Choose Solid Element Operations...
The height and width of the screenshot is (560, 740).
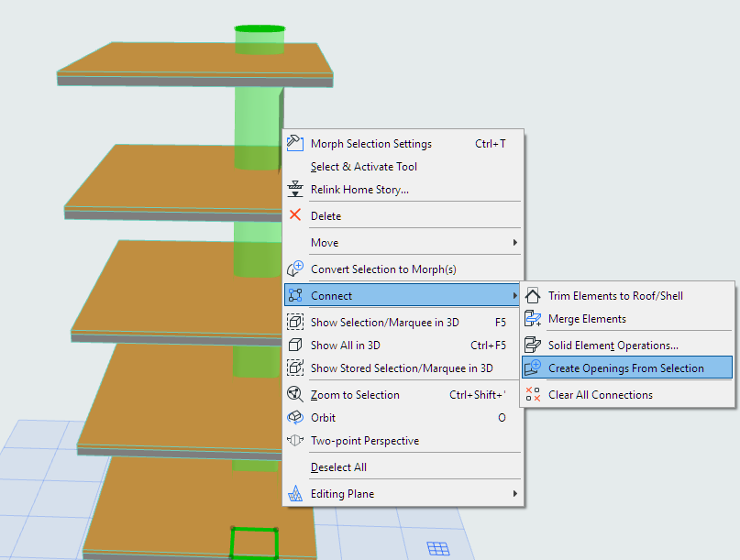click(x=627, y=346)
